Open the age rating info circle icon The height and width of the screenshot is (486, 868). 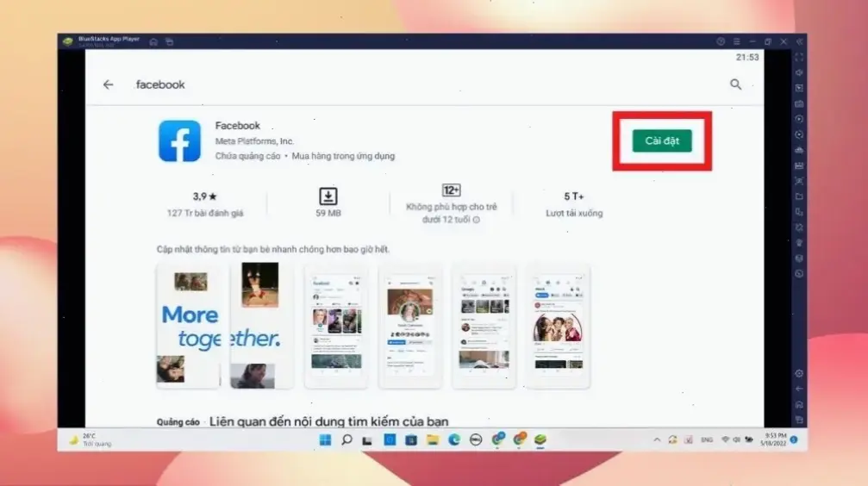coord(477,220)
